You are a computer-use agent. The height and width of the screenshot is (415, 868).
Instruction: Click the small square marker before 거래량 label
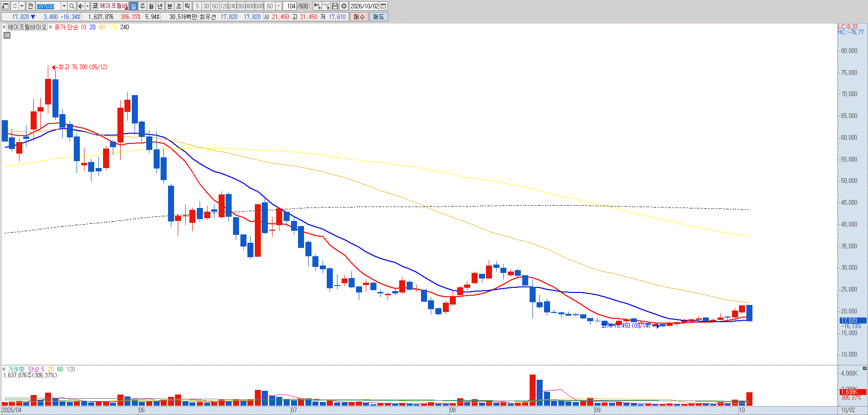(4, 369)
